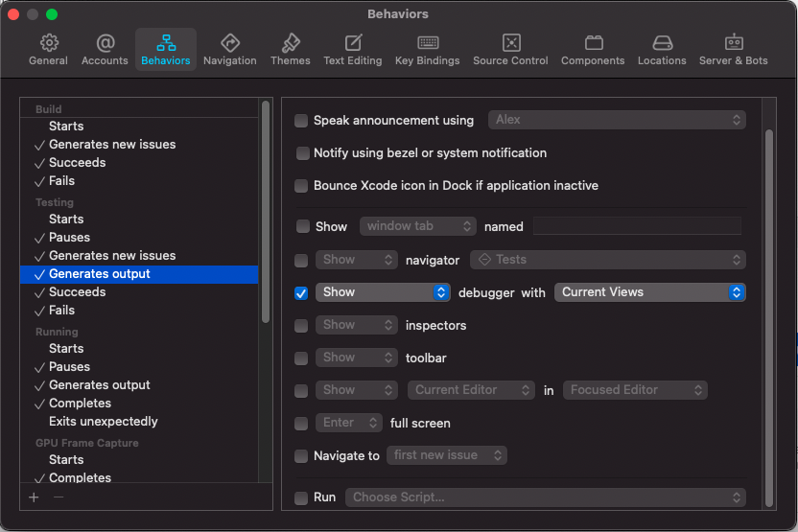Remove behavior with minus button

click(59, 497)
